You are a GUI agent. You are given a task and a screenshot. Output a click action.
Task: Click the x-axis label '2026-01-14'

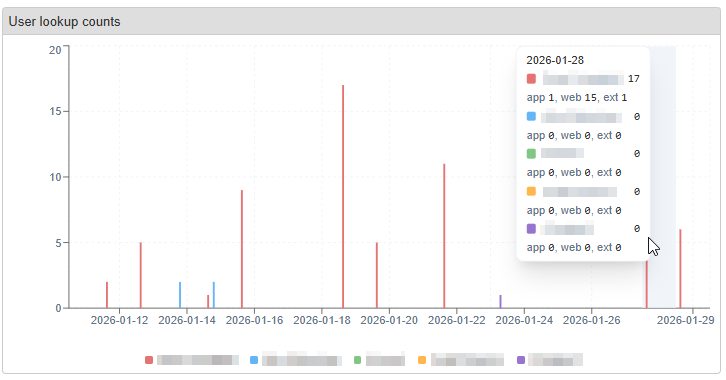(187, 320)
